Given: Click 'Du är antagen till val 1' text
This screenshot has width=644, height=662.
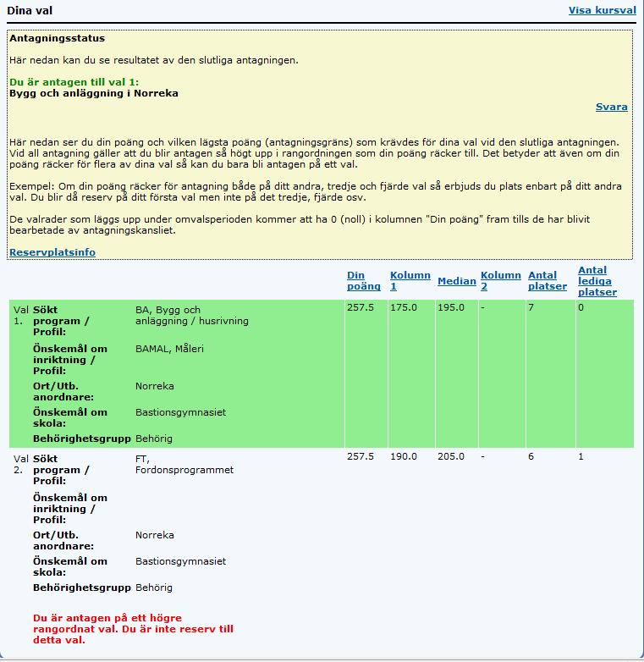Looking at the screenshot, I should (x=74, y=82).
